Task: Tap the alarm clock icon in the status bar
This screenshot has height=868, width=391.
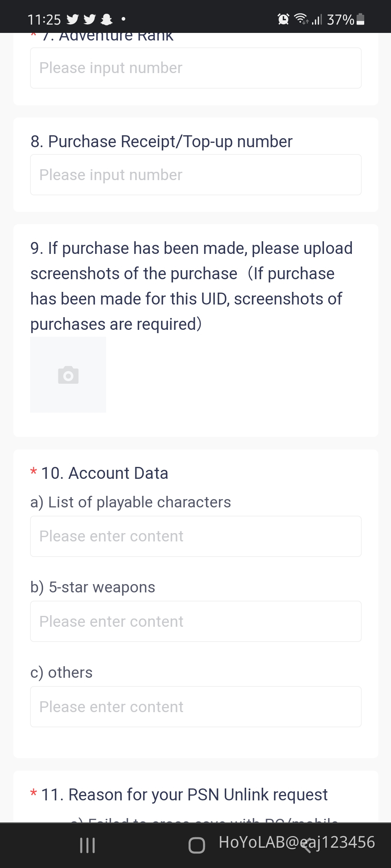Action: click(283, 19)
